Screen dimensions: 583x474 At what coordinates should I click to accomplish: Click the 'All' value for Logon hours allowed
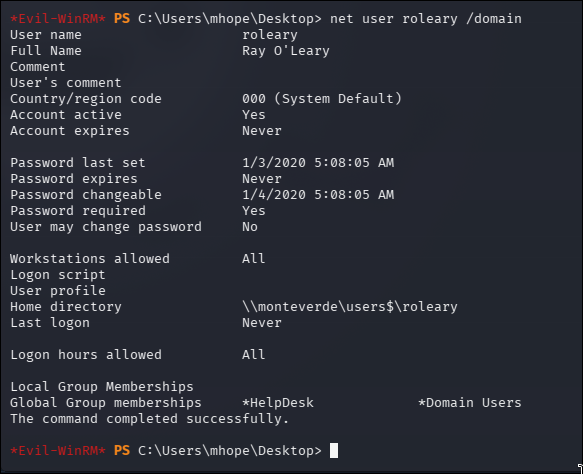click(x=254, y=355)
